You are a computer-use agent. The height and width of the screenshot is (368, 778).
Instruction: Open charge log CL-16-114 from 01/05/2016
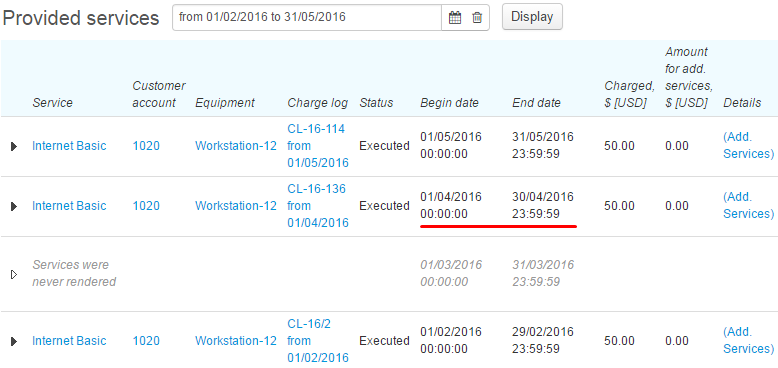[x=318, y=146]
